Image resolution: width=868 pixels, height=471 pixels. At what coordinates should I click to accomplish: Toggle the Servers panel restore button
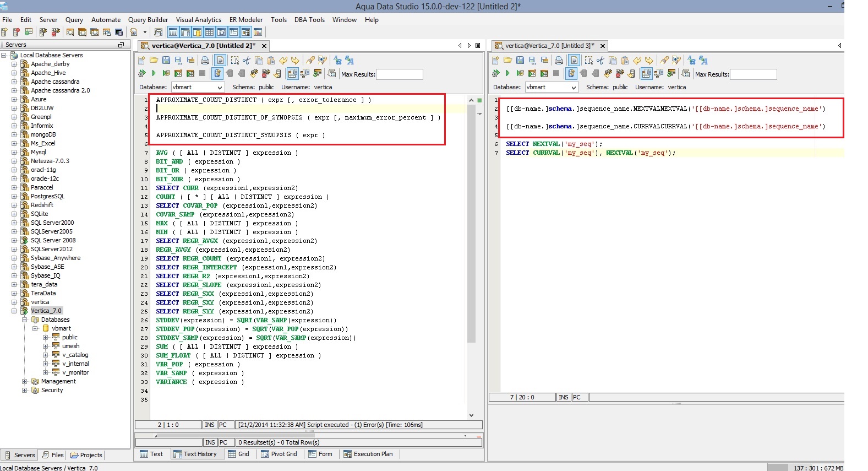pyautogui.click(x=121, y=45)
